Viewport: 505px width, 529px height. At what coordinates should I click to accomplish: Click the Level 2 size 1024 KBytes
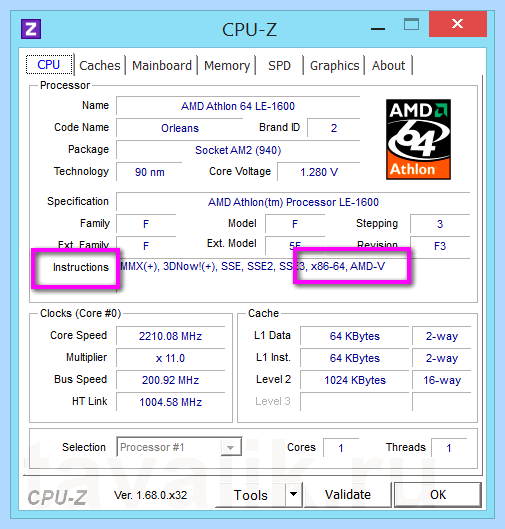355,380
